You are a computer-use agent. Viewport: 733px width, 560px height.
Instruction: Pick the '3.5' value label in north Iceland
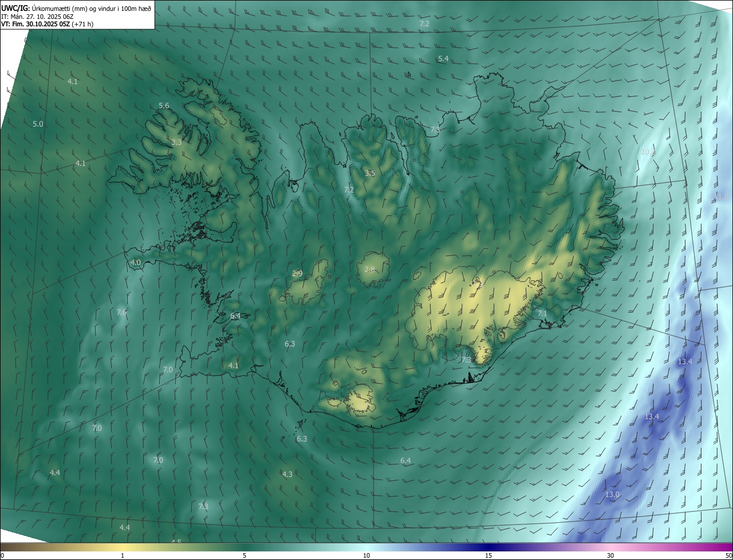[x=370, y=173]
